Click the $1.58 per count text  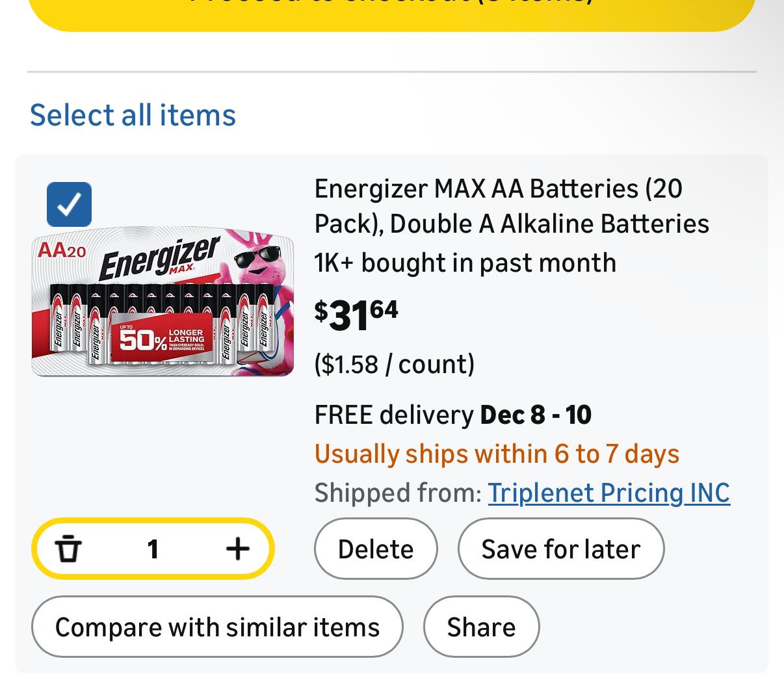coord(394,364)
